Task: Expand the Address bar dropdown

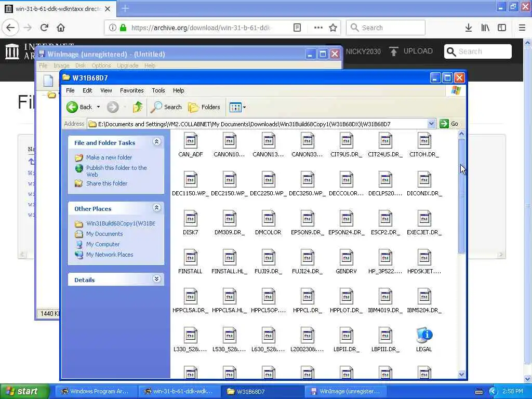Action: click(431, 124)
